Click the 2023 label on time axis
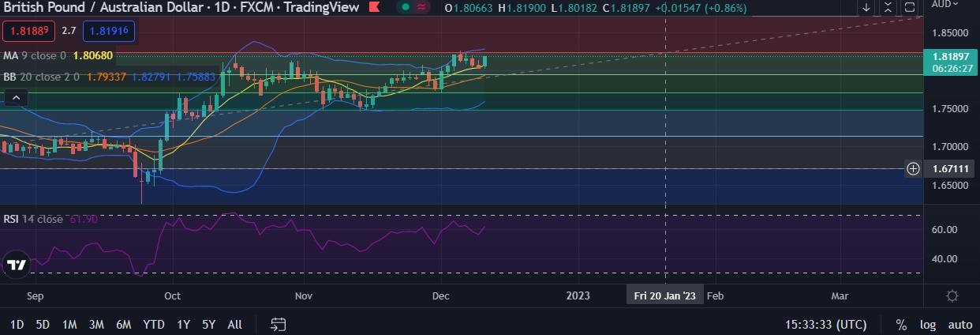The image size is (980, 335). (578, 295)
